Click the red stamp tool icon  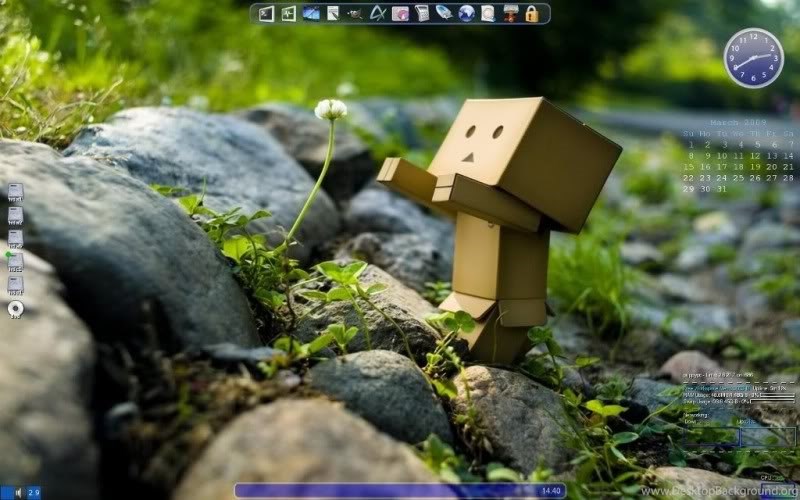[510, 13]
